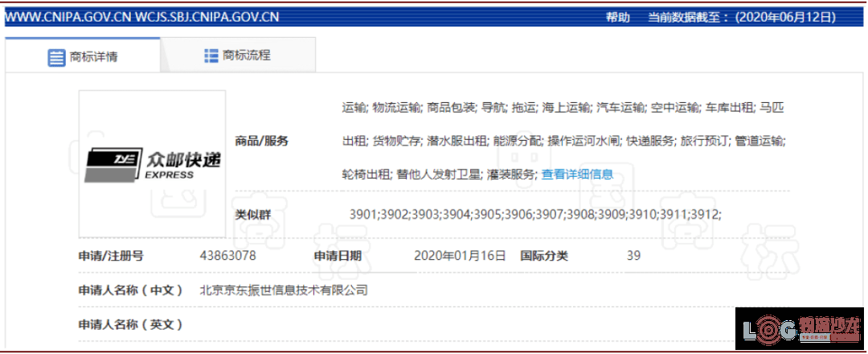
Task: Click the 众邮快递 trademark image
Action: click(x=152, y=163)
